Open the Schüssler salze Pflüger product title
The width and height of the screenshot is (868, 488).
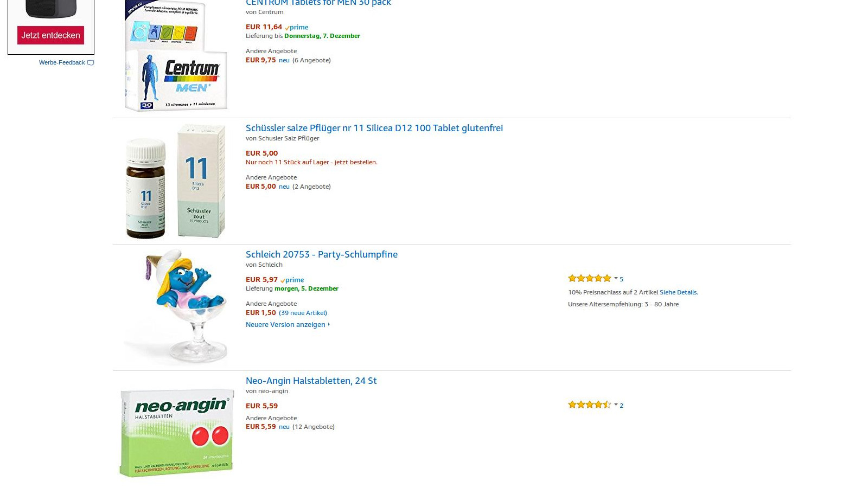pyautogui.click(x=374, y=128)
